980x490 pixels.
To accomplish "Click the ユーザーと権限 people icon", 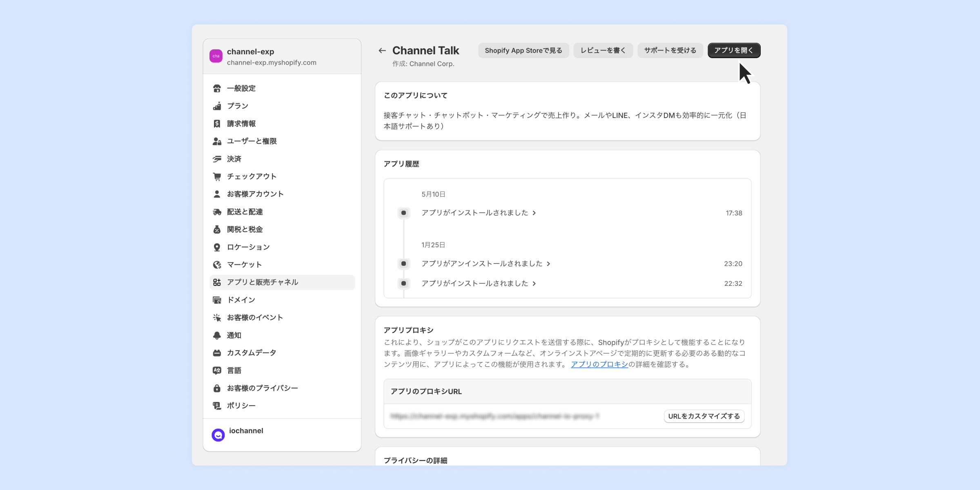I will coord(217,141).
